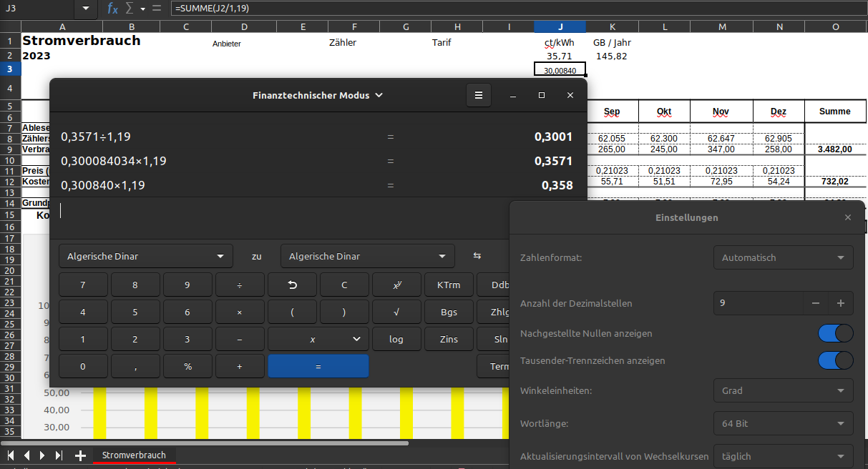This screenshot has width=868, height=469.
Task: Click the closing parenthesis calculator key
Action: [344, 312]
